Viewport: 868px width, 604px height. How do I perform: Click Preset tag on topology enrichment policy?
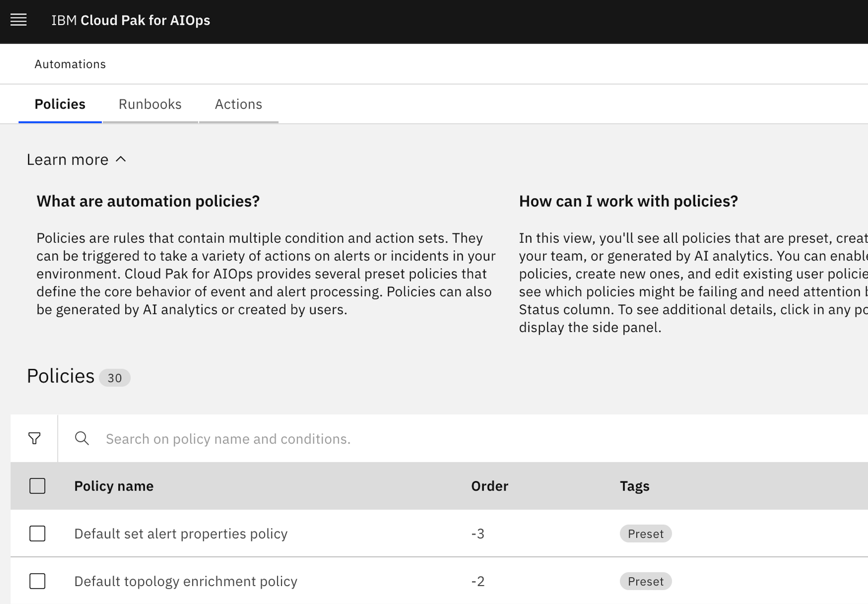tap(645, 581)
